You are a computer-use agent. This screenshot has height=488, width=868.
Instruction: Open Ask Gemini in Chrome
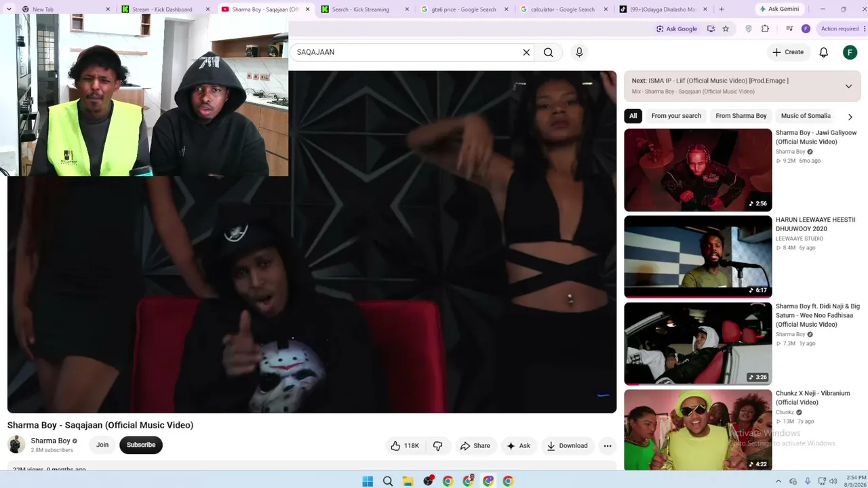pos(780,9)
